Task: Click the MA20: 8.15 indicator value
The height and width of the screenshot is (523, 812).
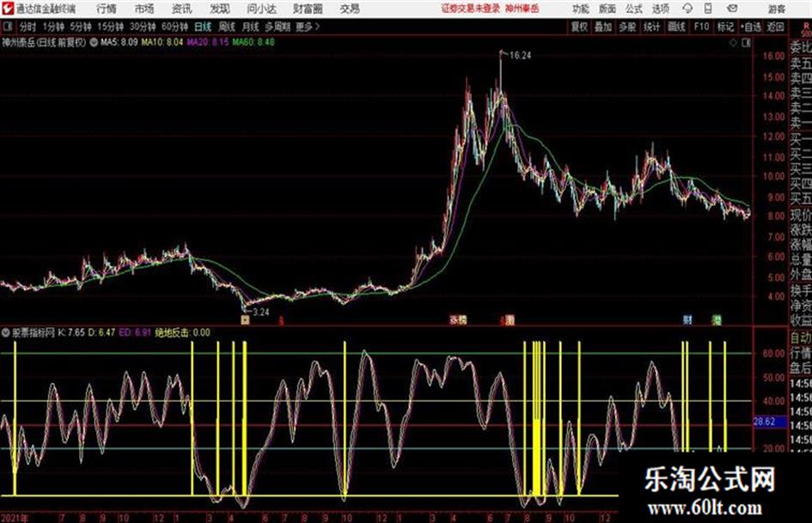Action: coord(208,42)
